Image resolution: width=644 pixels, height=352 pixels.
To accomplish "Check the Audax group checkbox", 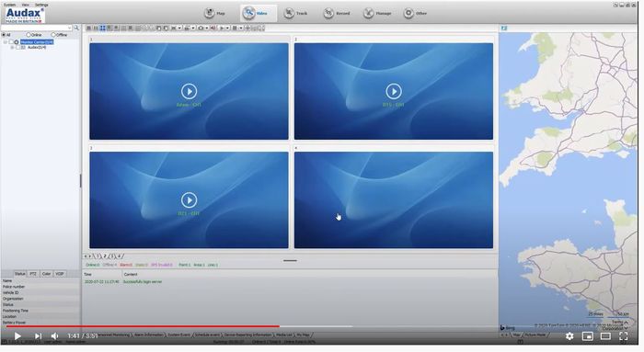I will pyautogui.click(x=17, y=47).
